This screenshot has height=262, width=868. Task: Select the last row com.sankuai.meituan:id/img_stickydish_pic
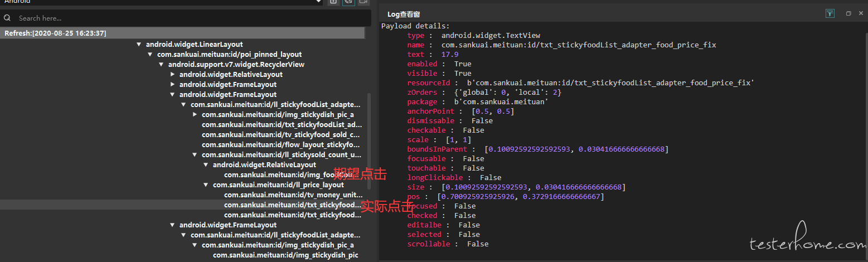(285, 255)
